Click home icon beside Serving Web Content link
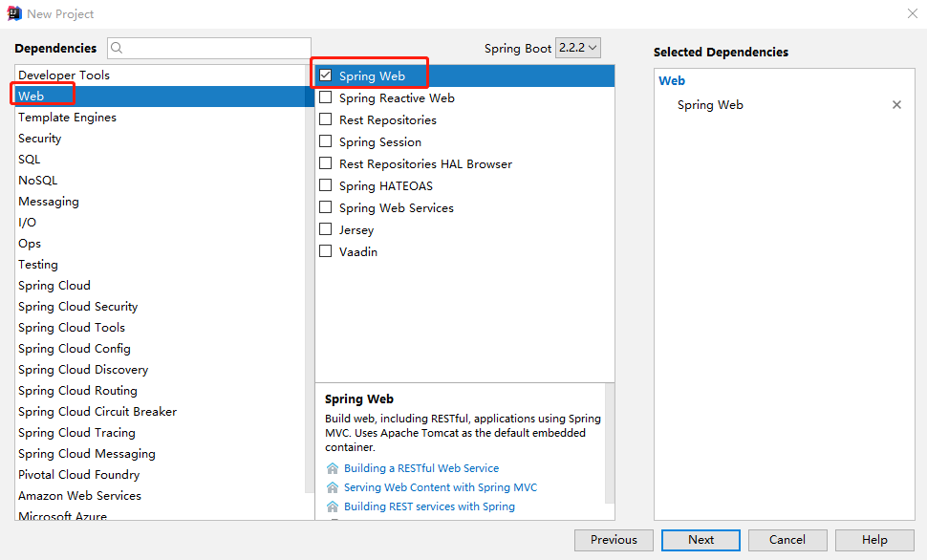Viewport: 927px width, 560px height. click(x=333, y=487)
